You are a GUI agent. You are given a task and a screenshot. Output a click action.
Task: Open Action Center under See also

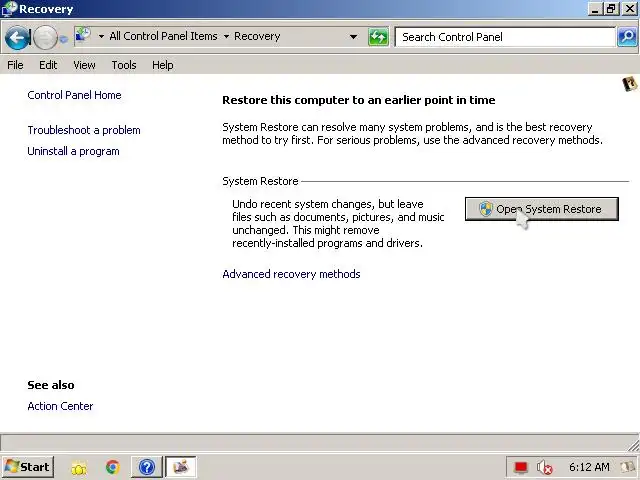[x=60, y=406]
